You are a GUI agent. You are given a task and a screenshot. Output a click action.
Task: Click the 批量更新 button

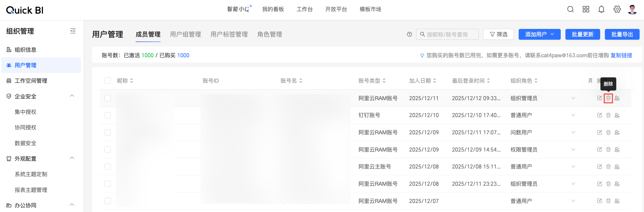pos(583,34)
